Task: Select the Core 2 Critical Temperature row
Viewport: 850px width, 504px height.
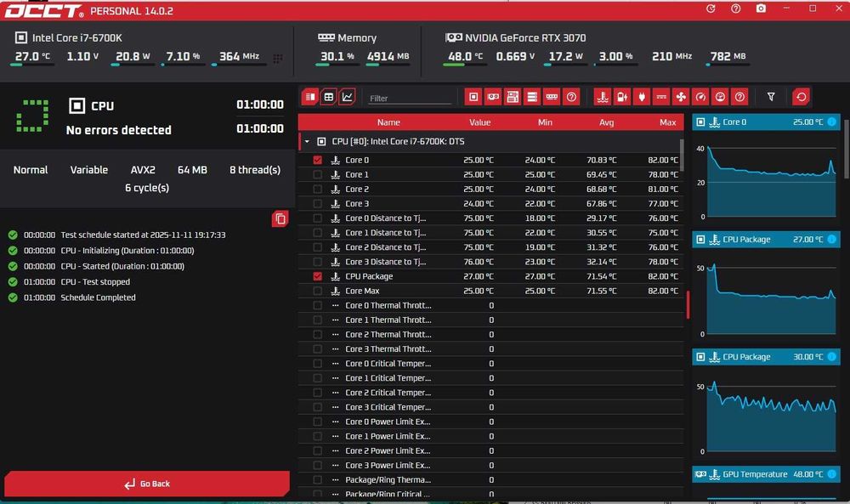Action: (x=490, y=393)
